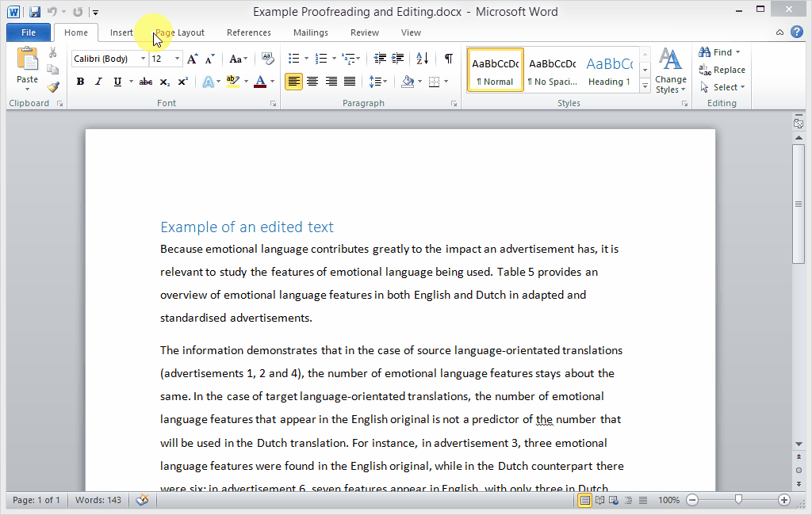
Task: Click the Format Painter brush icon
Action: [53, 87]
